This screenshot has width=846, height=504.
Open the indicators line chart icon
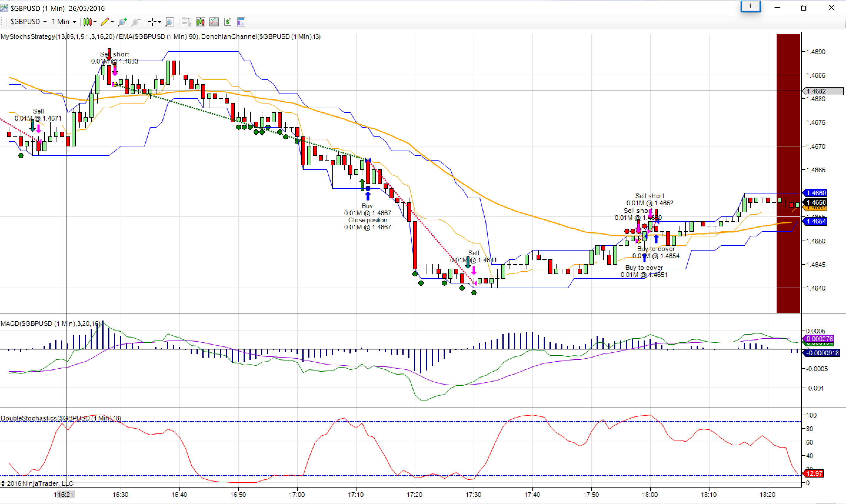(214, 22)
